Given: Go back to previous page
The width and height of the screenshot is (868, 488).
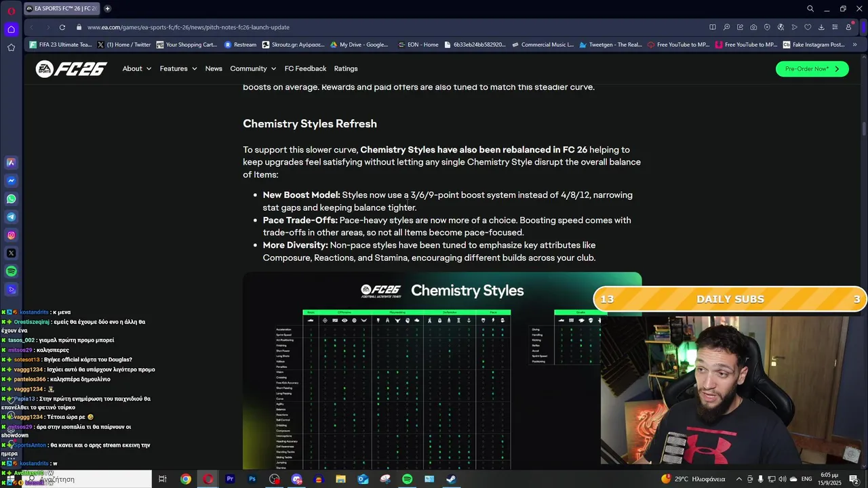Looking at the screenshot, I should (31, 27).
